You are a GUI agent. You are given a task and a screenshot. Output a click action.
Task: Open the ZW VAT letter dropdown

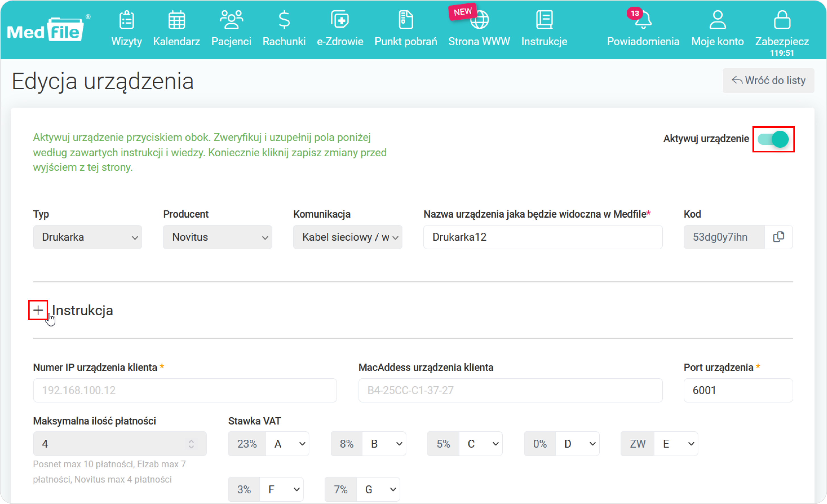pos(676,444)
